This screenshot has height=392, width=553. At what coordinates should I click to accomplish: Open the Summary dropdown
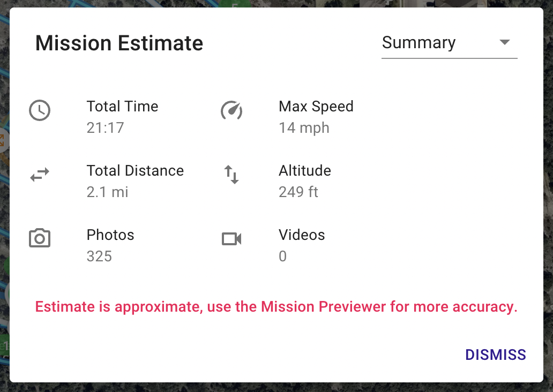pyautogui.click(x=449, y=43)
